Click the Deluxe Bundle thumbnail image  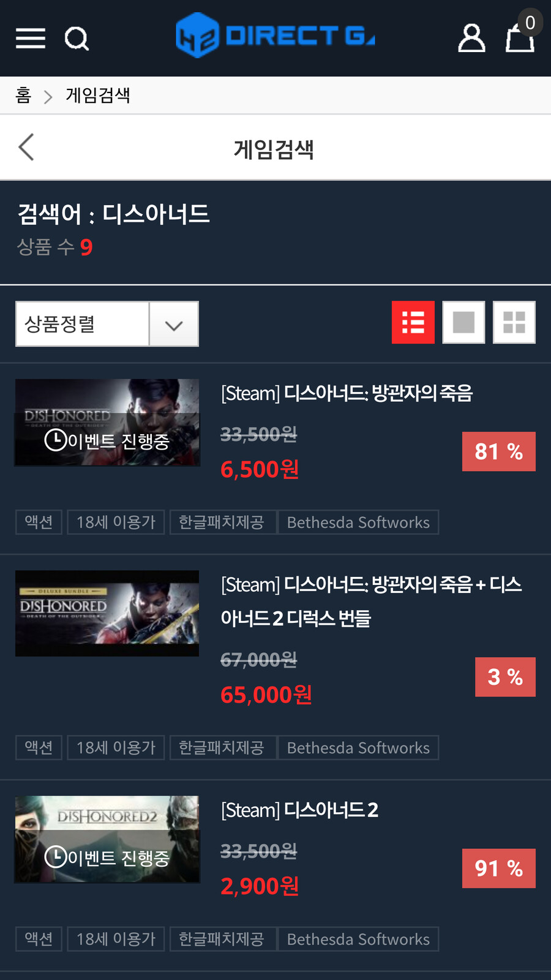[x=107, y=613]
